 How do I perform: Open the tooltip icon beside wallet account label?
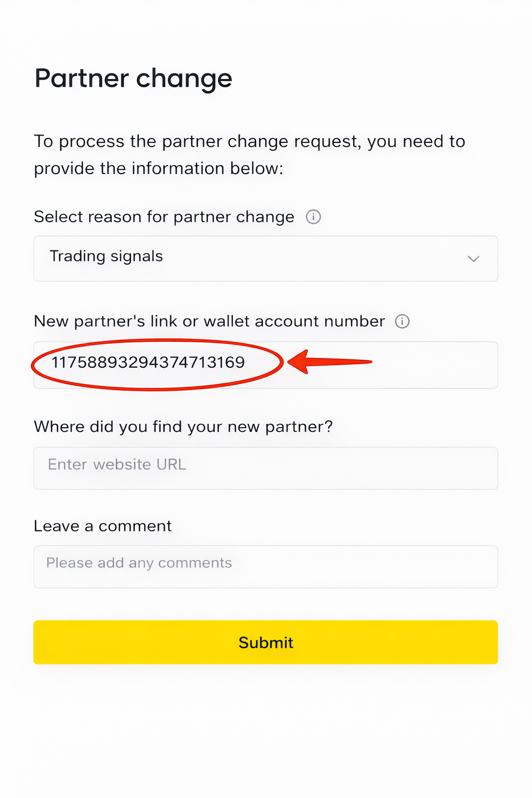pos(403,321)
